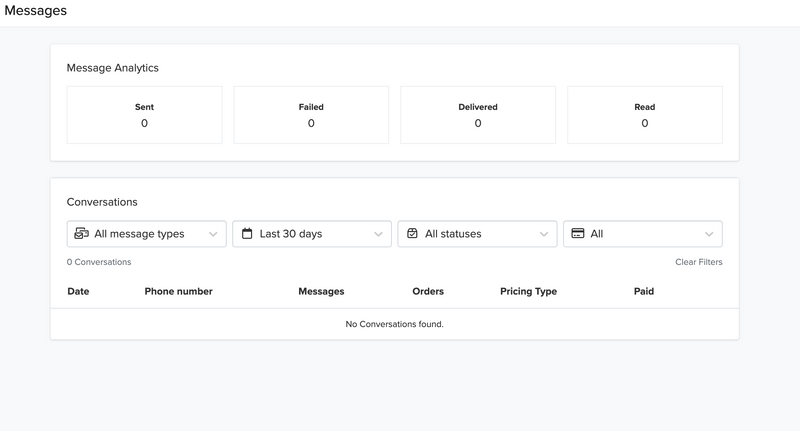The width and height of the screenshot is (800, 431).
Task: Expand chevron on the All payment filter
Action: [709, 234]
